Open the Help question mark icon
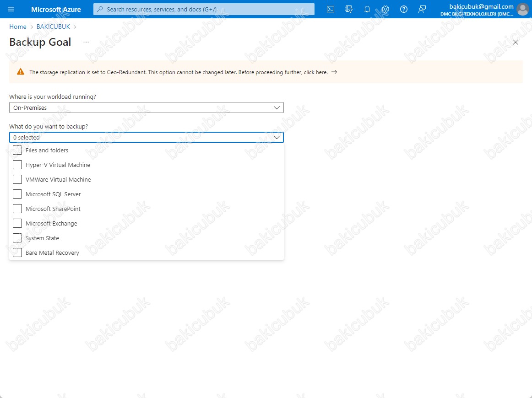Viewport: 532px width, 398px height. tap(404, 9)
